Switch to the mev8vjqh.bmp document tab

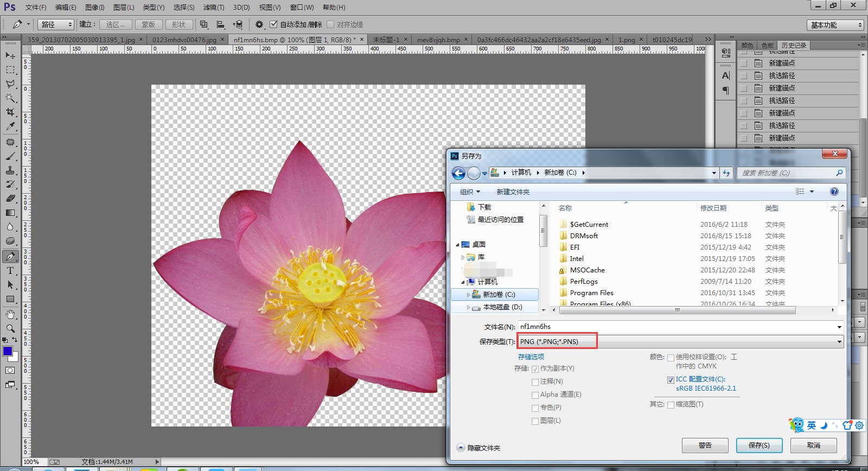[x=438, y=40]
